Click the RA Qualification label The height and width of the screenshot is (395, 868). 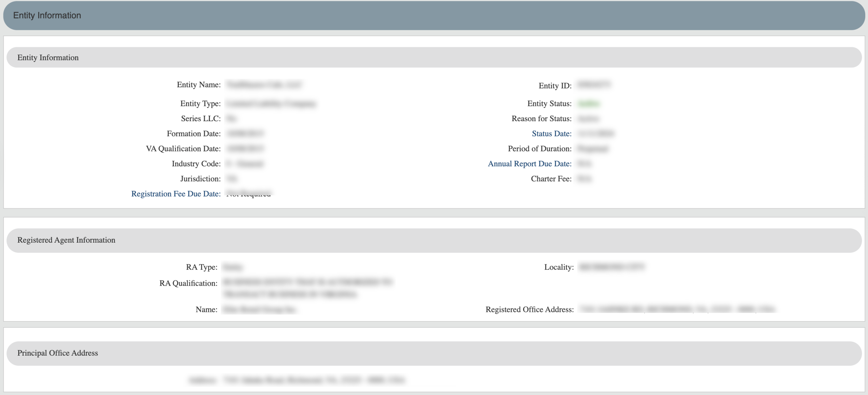click(x=188, y=283)
